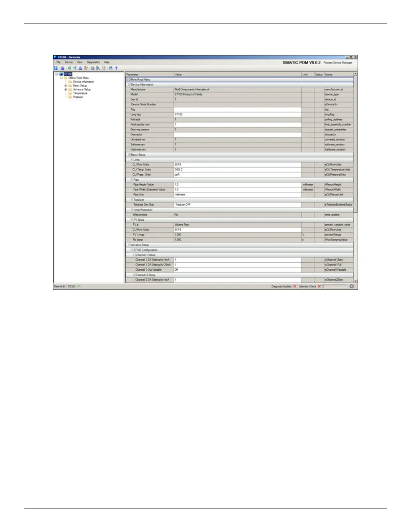Click the Write protect value No

click(237, 215)
